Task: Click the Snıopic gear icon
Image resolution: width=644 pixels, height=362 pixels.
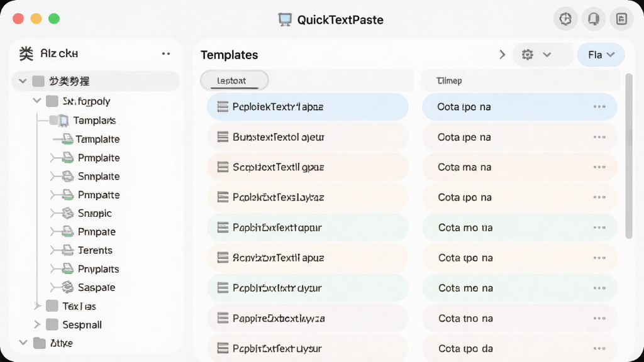Action: (68, 213)
